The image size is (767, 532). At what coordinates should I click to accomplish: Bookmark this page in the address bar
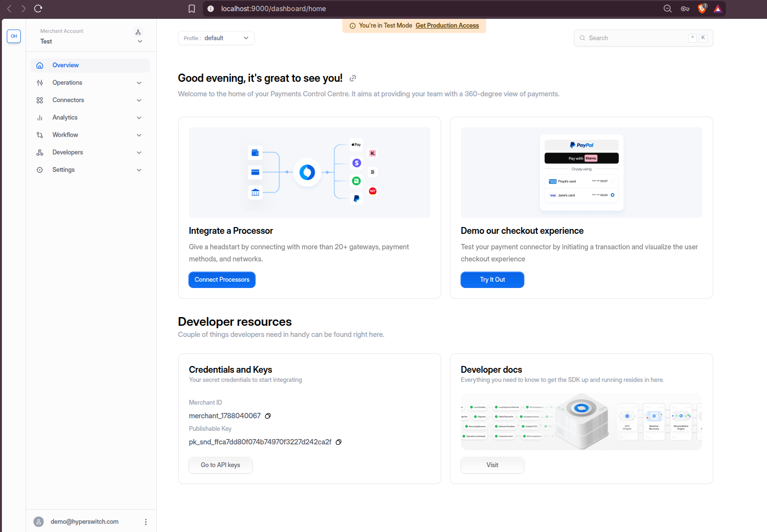click(x=192, y=9)
